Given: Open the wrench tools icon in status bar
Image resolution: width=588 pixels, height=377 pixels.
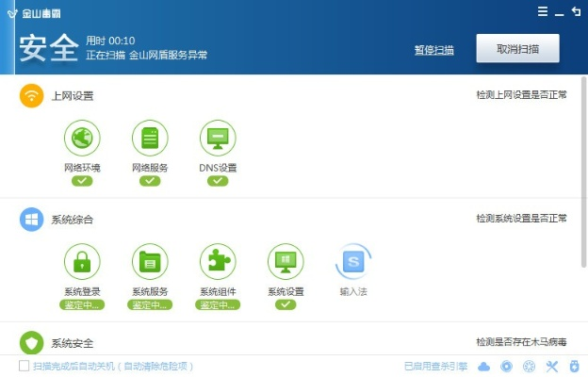Looking at the screenshot, I should click(552, 366).
